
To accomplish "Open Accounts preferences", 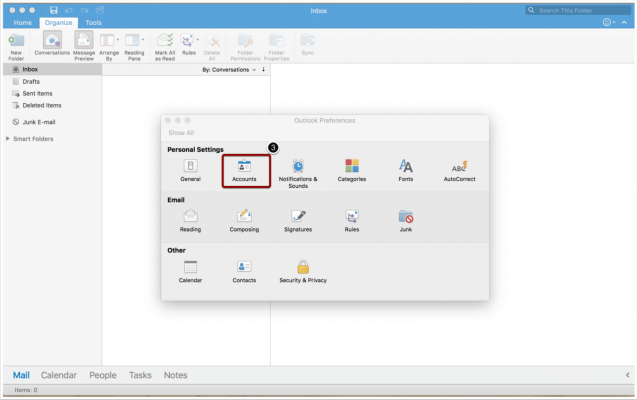I will pyautogui.click(x=244, y=170).
